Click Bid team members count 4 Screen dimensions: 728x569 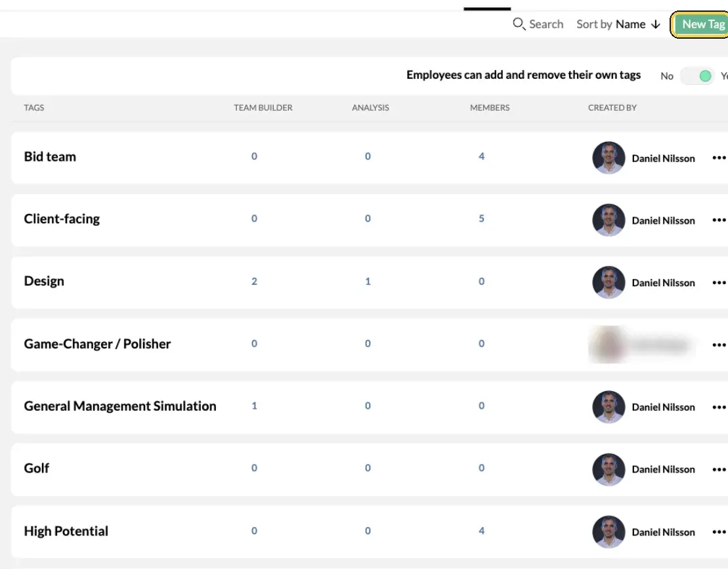[481, 156]
